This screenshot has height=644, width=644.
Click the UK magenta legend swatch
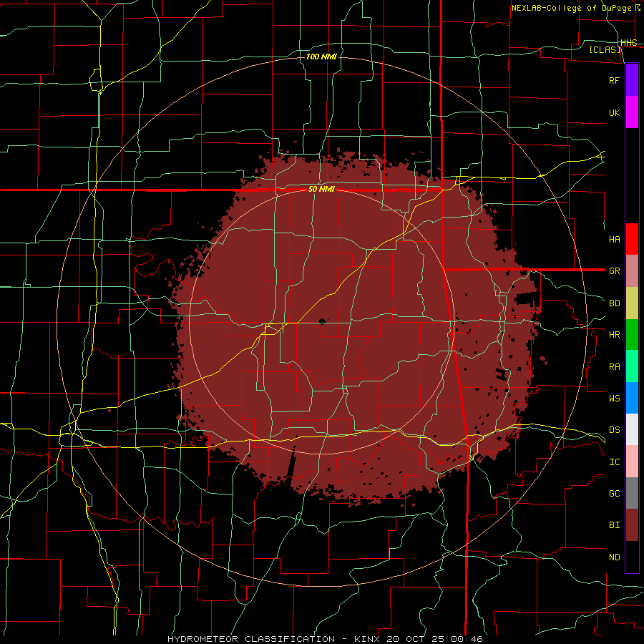[x=632, y=112]
